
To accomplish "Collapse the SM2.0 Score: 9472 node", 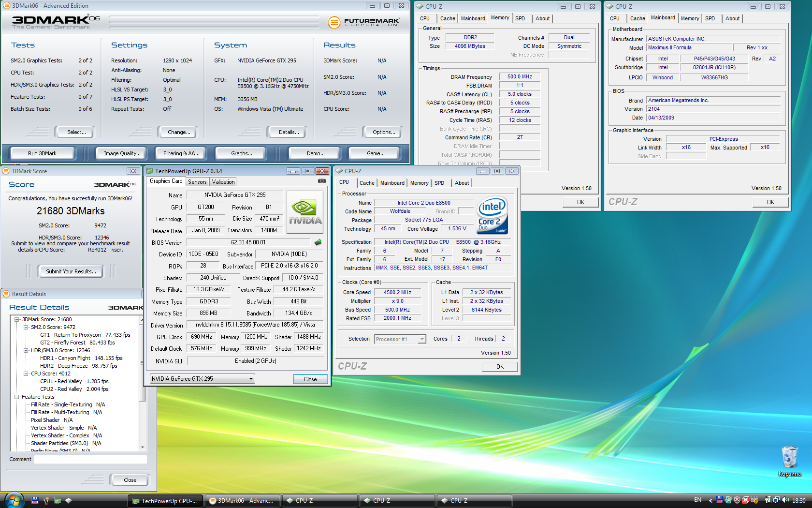I will coord(26,327).
